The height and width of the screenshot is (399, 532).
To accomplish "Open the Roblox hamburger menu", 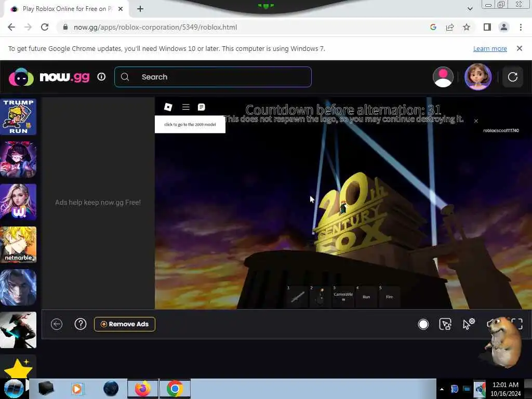I will pyautogui.click(x=185, y=107).
